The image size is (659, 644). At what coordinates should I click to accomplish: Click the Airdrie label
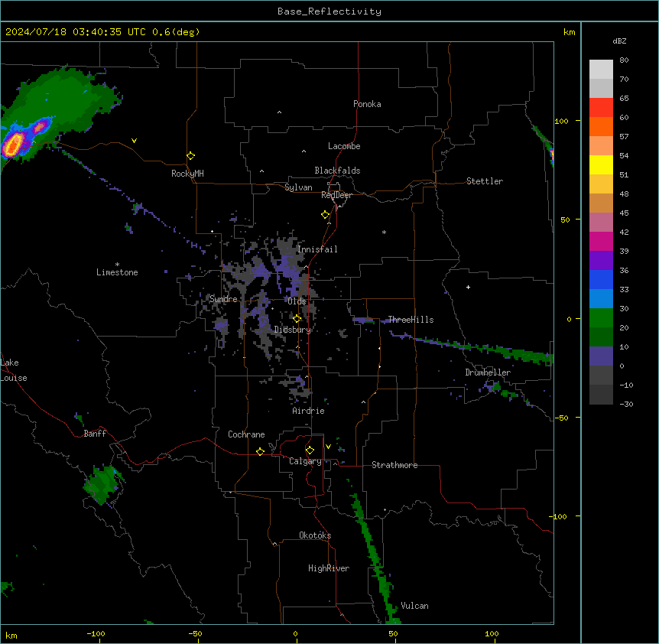(308, 411)
